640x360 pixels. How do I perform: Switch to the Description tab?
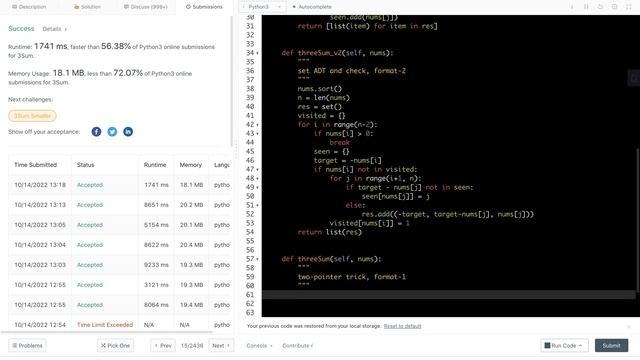coord(29,7)
